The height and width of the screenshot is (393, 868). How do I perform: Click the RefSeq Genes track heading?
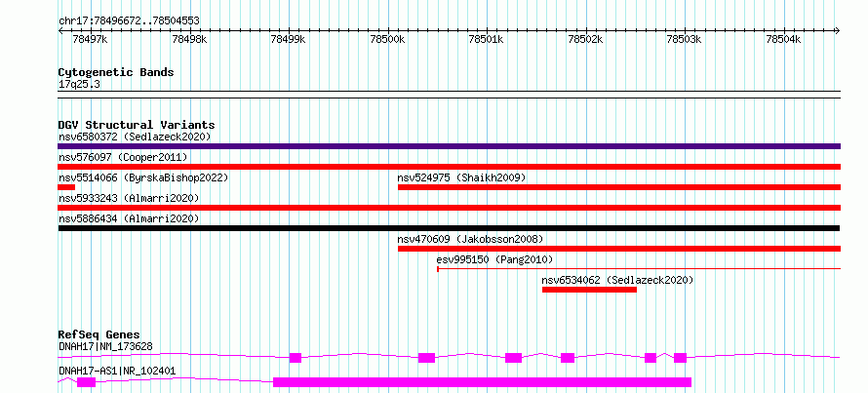(99, 334)
